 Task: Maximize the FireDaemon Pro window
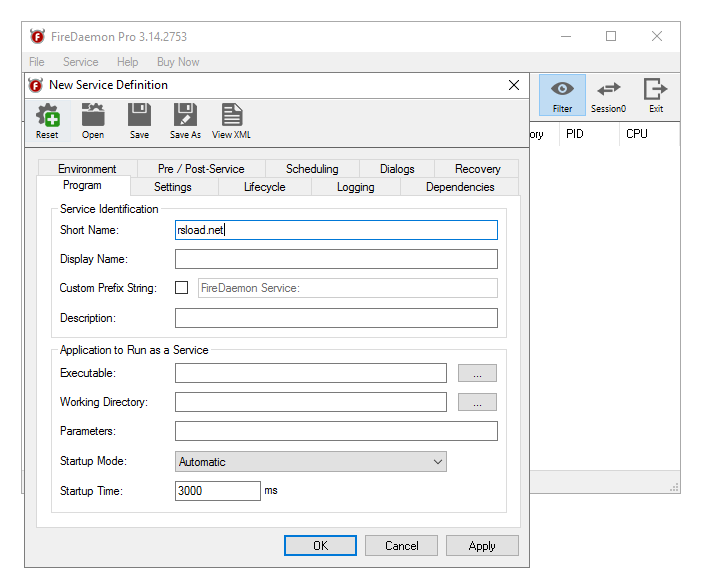[611, 36]
